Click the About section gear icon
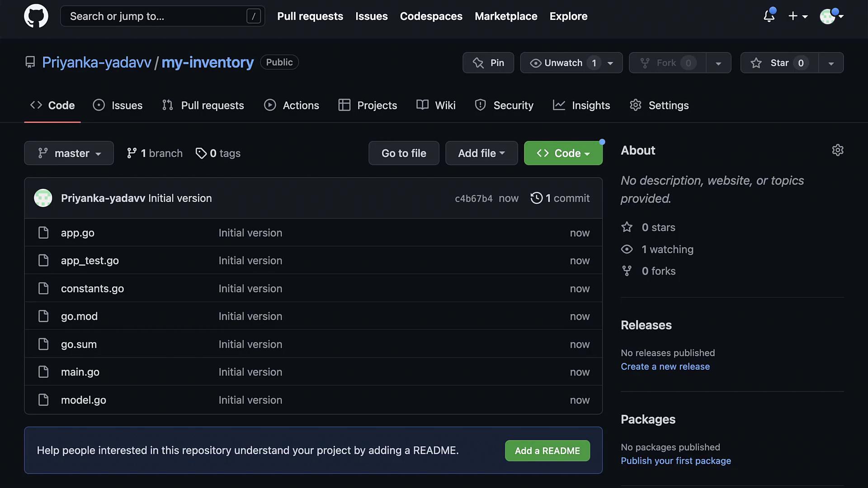The width and height of the screenshot is (868, 488). tap(838, 150)
